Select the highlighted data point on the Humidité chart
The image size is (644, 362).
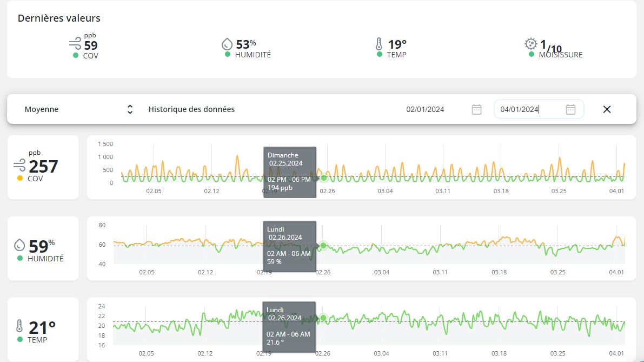pyautogui.click(x=323, y=246)
